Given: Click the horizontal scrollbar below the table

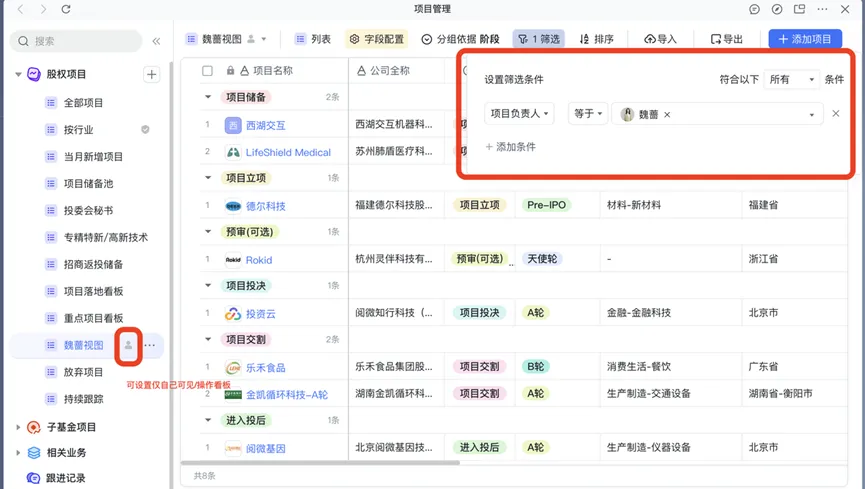Looking at the screenshot, I should pyautogui.click(x=320, y=463).
